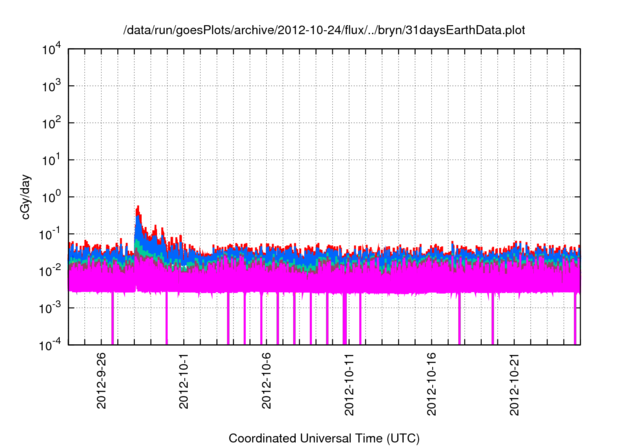Click the Coordinated Universal Time axis label
Viewport: 640px width, 448px height.
point(323,438)
